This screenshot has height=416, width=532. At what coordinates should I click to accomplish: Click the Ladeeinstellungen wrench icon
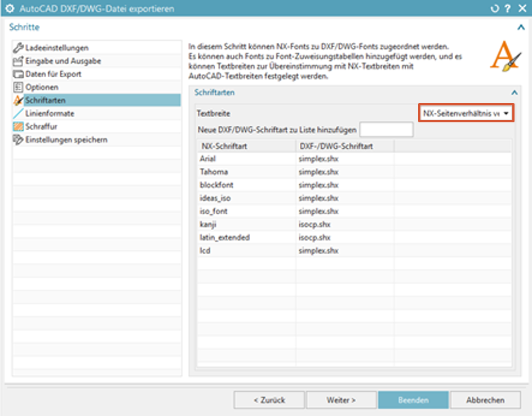(x=18, y=48)
